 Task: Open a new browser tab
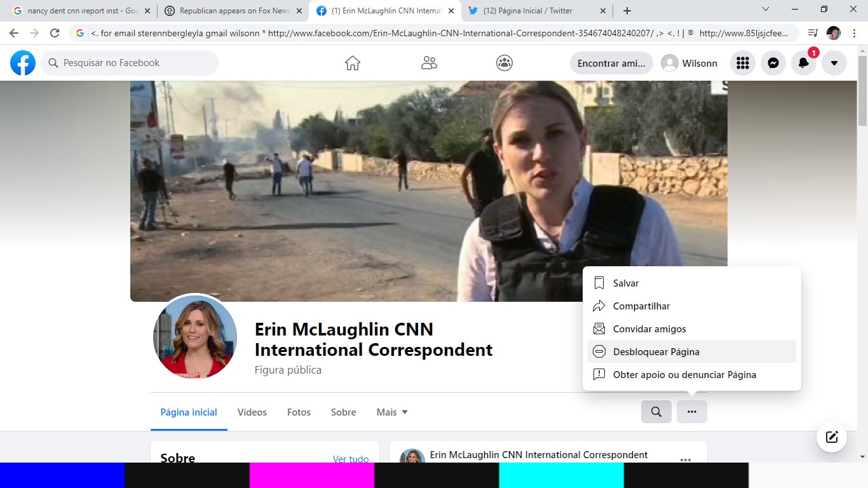click(627, 11)
